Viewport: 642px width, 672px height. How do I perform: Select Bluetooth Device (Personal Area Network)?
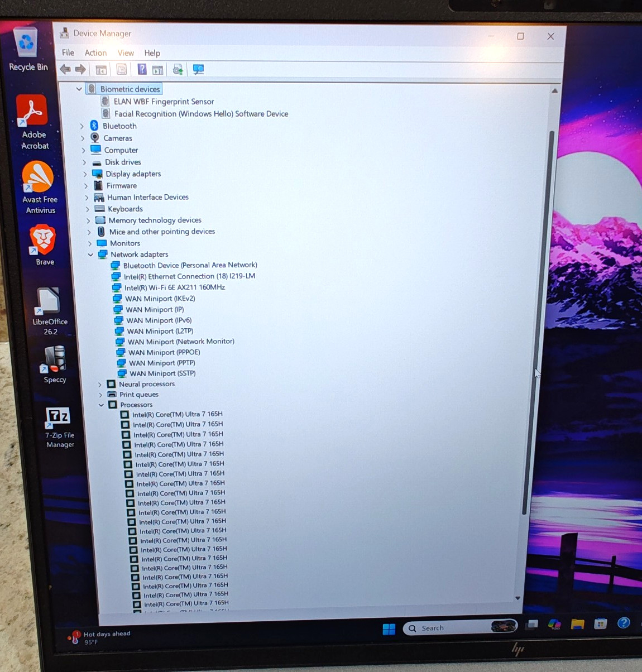pyautogui.click(x=190, y=265)
